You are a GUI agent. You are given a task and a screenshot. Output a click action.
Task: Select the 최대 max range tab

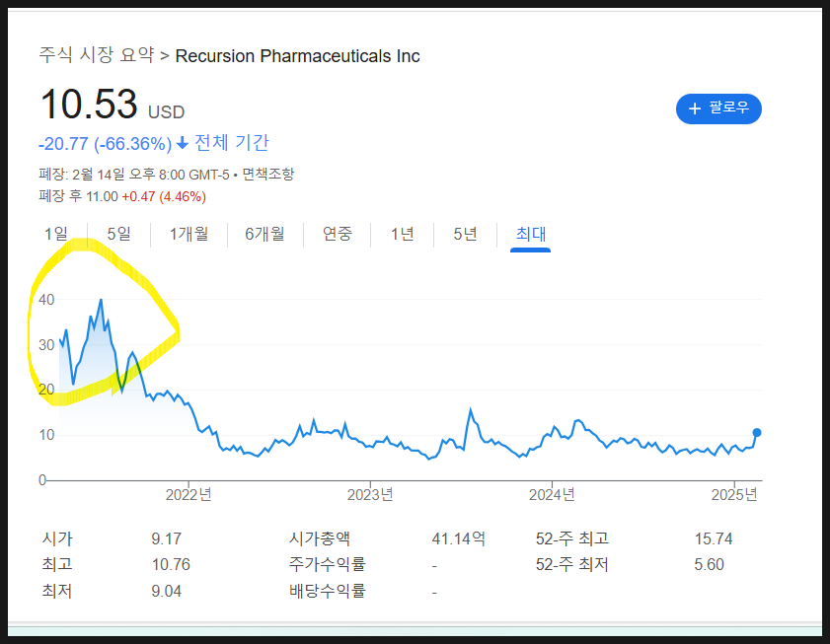(530, 234)
